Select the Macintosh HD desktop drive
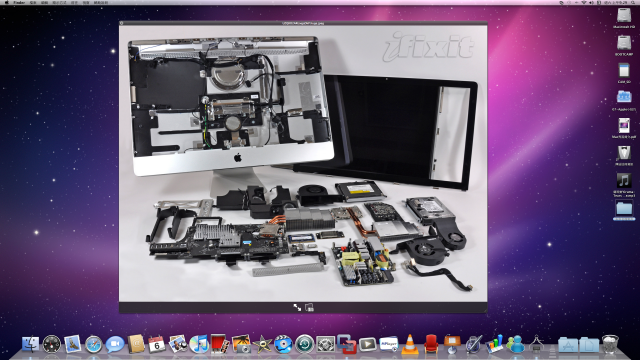 point(624,18)
